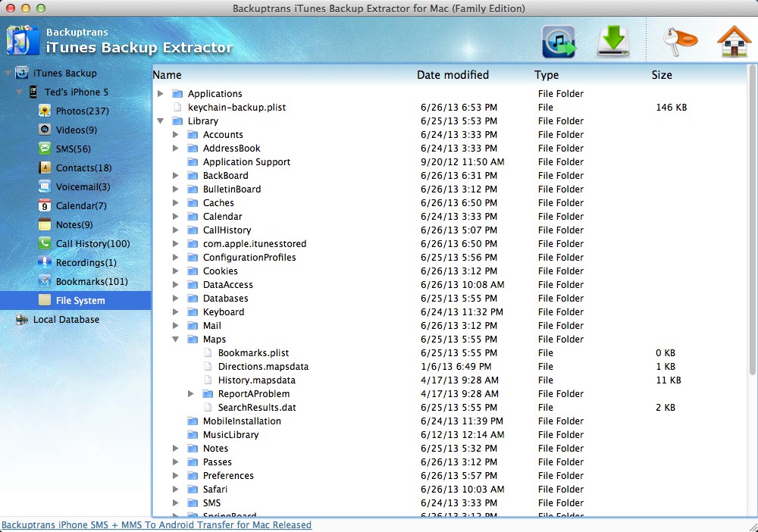Image resolution: width=758 pixels, height=532 pixels.
Task: Expand the CallHistory folder
Action: 176,230
